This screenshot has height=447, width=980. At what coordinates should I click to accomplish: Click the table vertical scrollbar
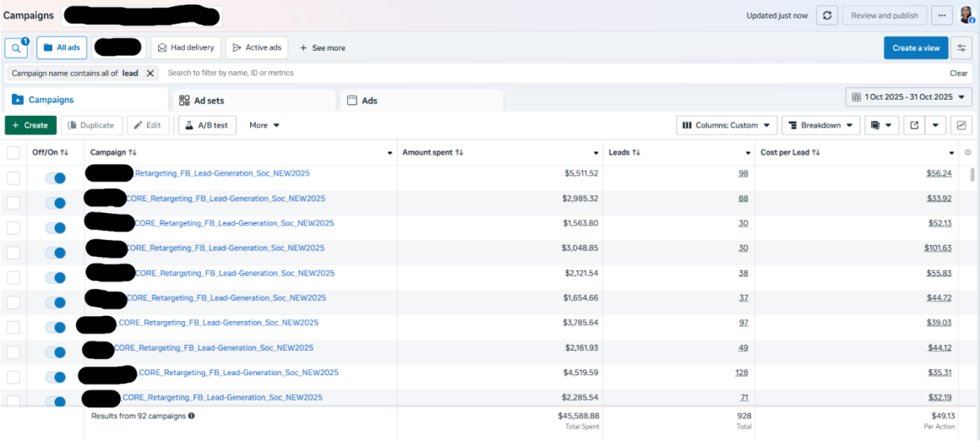tap(972, 174)
